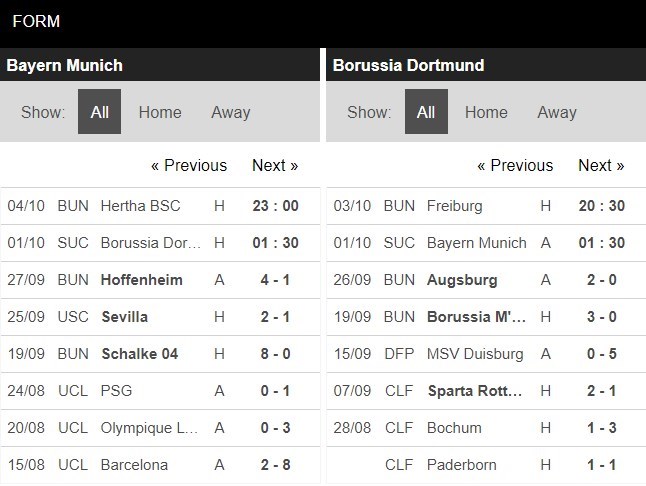
Task: Open the Hertha BSC fixture
Action: (x=141, y=206)
